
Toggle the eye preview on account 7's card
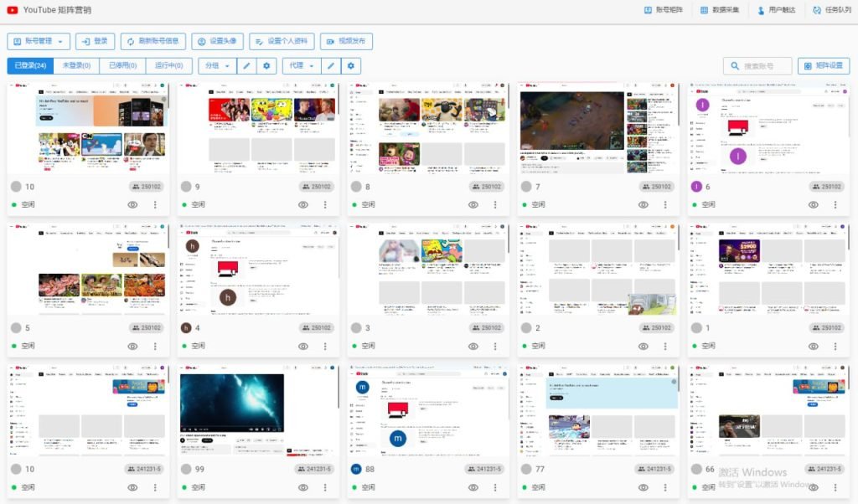pos(643,204)
